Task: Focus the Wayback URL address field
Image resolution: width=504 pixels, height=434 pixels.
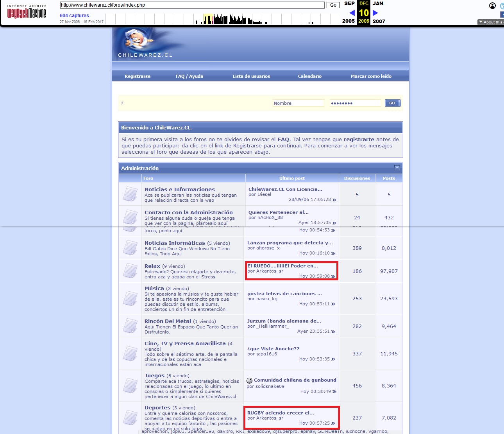Action: tap(192, 5)
